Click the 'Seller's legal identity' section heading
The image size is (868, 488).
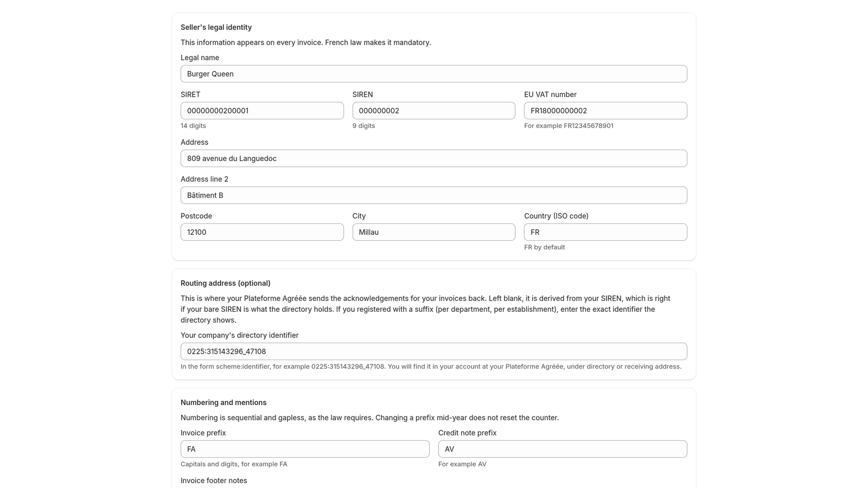tap(216, 27)
